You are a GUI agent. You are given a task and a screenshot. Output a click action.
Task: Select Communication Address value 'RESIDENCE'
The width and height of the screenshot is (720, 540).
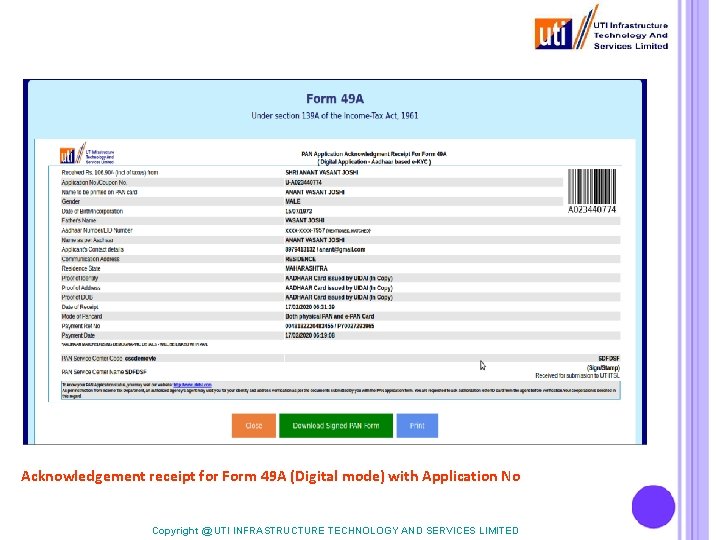300,259
